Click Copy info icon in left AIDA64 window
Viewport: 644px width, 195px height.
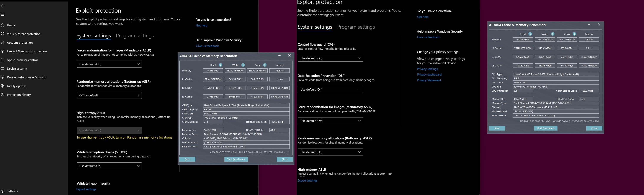[x=265, y=65]
